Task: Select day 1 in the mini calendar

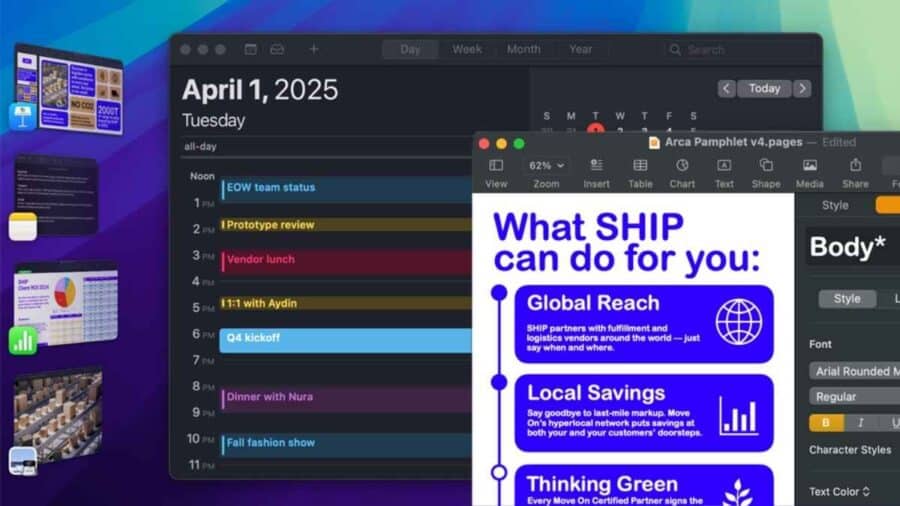Action: pyautogui.click(x=596, y=130)
